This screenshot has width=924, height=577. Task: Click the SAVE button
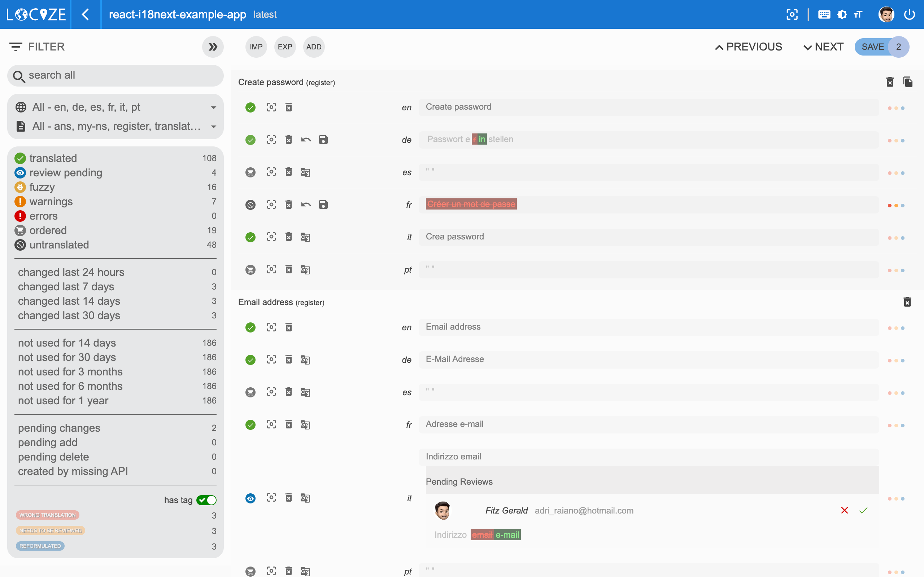pyautogui.click(x=872, y=47)
